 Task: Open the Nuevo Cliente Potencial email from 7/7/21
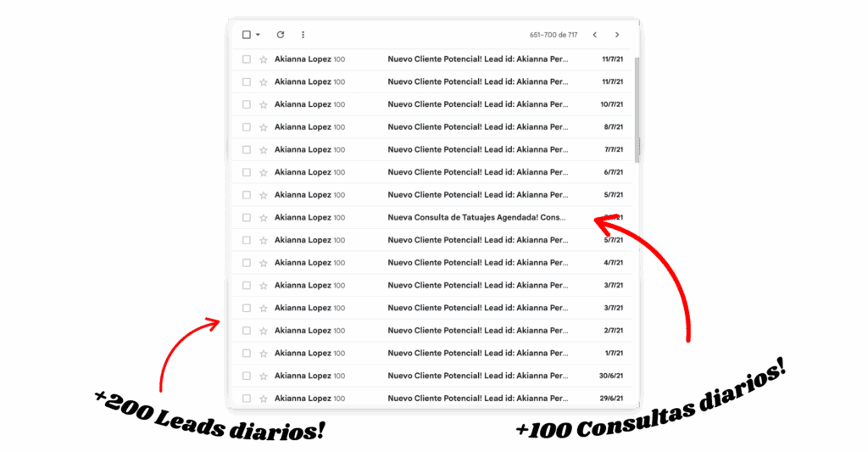(476, 150)
